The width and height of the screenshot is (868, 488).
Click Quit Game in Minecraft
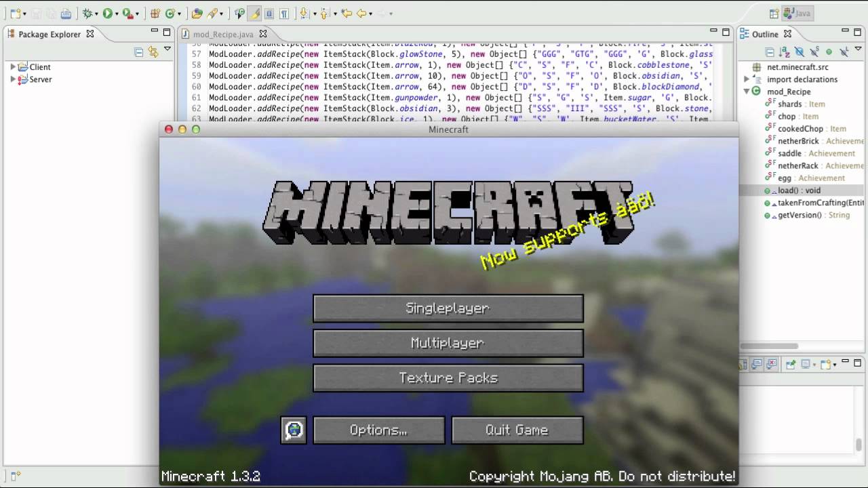[517, 430]
